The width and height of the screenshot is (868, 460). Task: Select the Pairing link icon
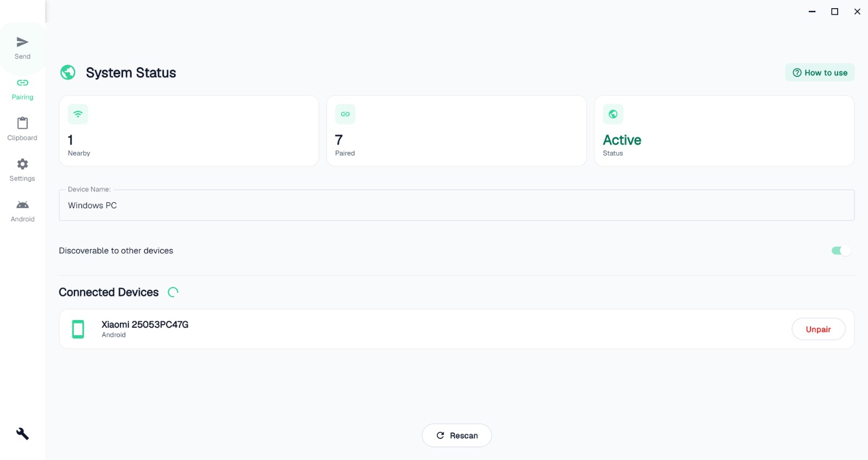tap(22, 82)
